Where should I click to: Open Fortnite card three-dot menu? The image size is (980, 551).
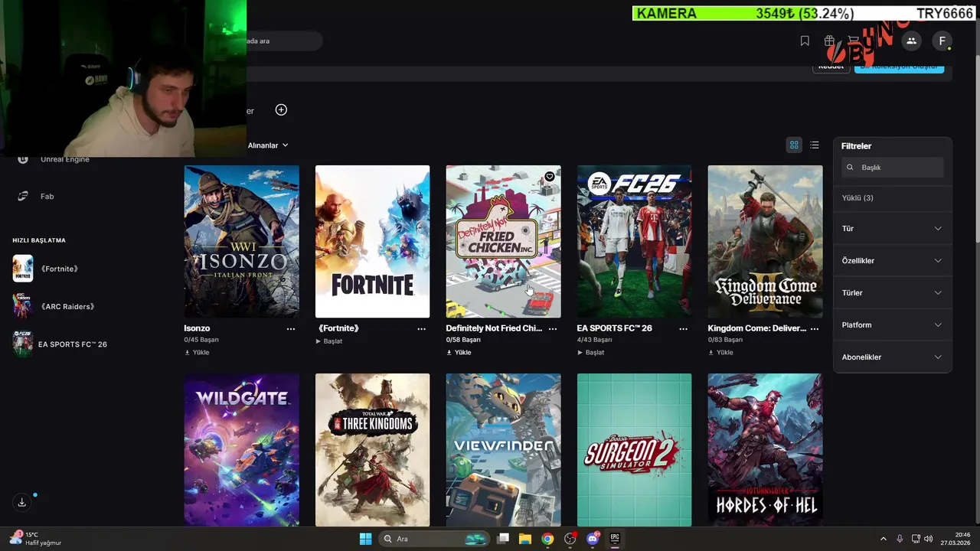pos(422,328)
